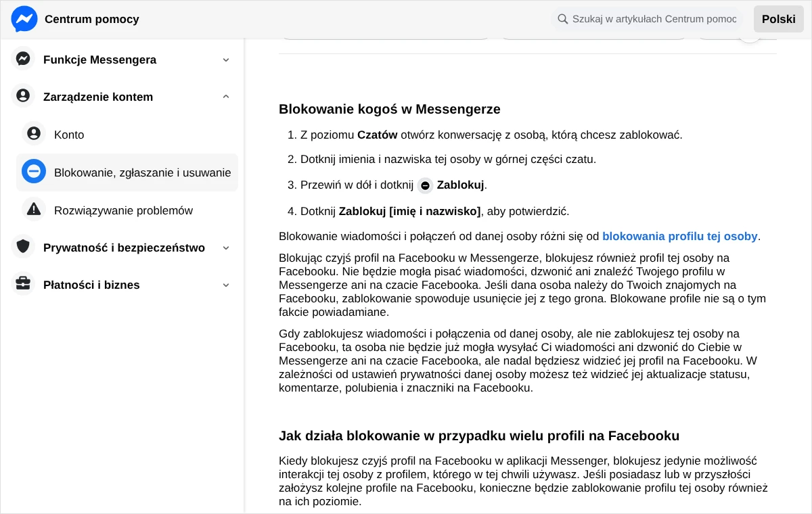812x514 pixels.
Task: Click the Zarządzenie kontem person icon
Action: pyautogui.click(x=23, y=96)
